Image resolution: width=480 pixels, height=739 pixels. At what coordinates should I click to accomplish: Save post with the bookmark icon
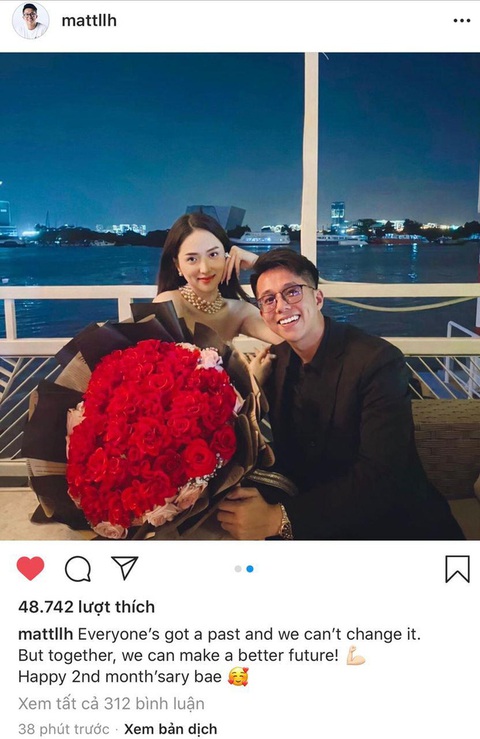point(457,569)
